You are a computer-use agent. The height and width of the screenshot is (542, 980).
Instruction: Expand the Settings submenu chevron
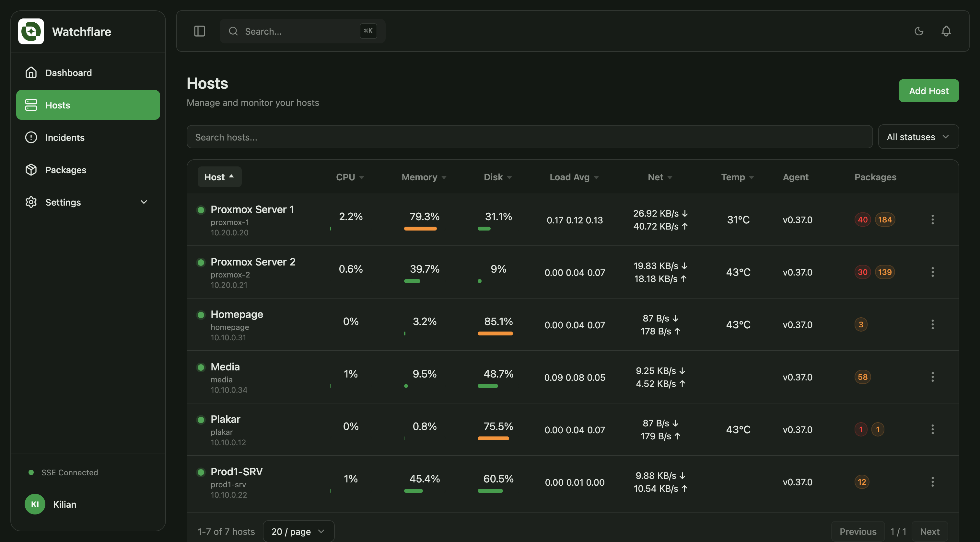point(144,202)
